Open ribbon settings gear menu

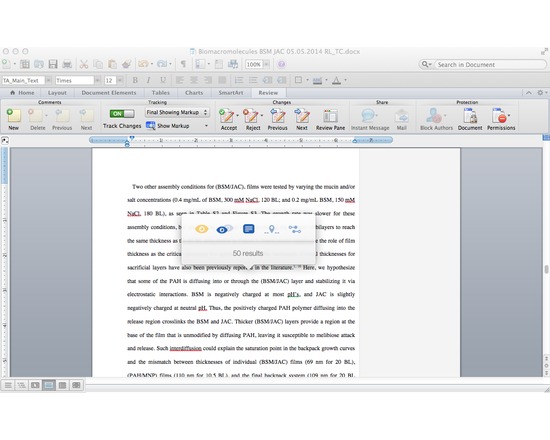(x=541, y=93)
